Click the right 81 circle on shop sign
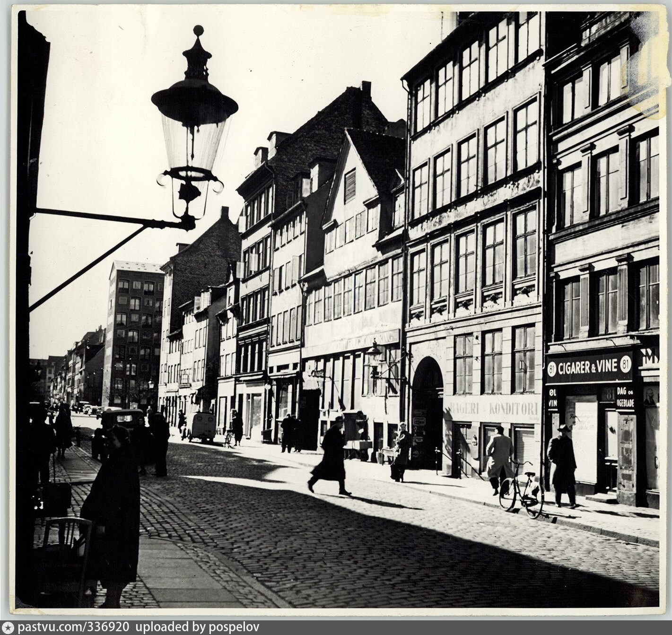This screenshot has width=672, height=635. [626, 365]
